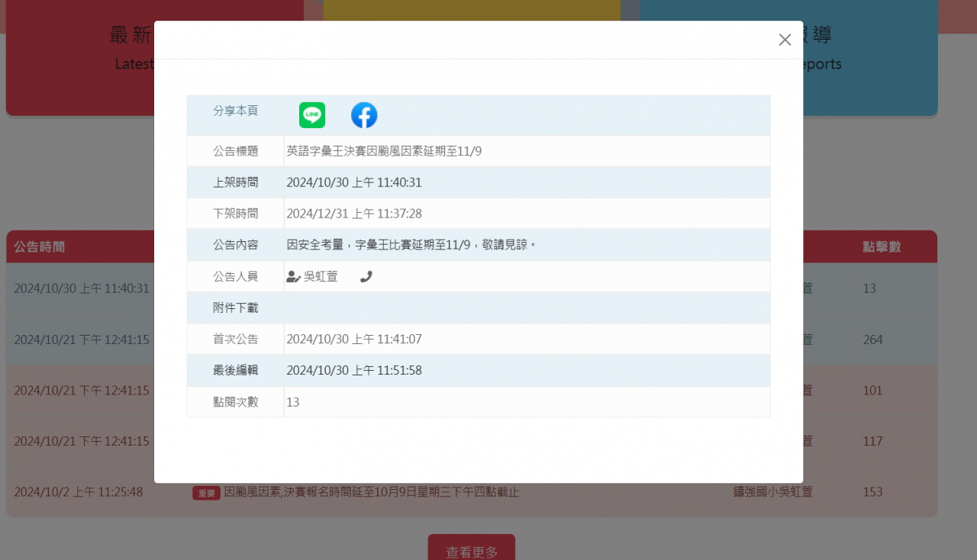Viewport: 977px width, 560px height.
Task: Select the yellow middle tab card
Action: click(x=471, y=9)
